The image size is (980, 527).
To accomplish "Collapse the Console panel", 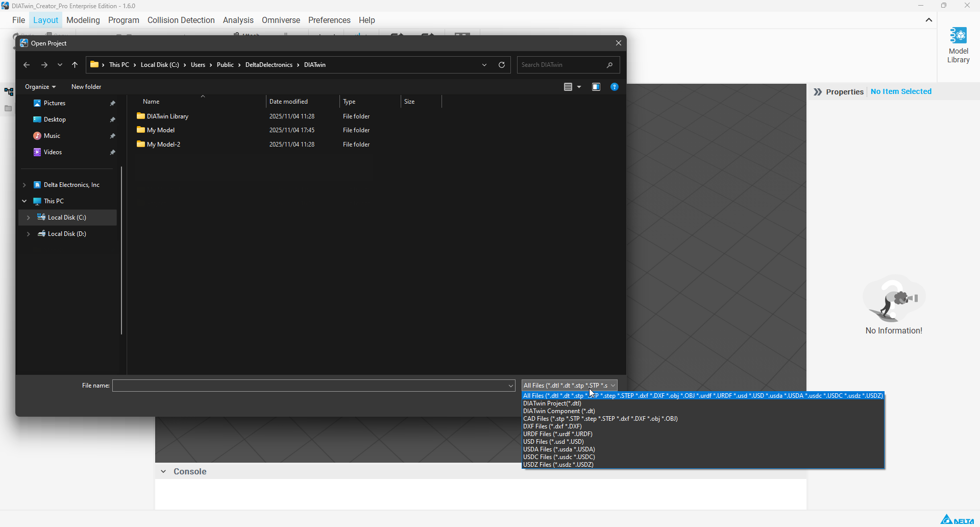I will tap(163, 471).
